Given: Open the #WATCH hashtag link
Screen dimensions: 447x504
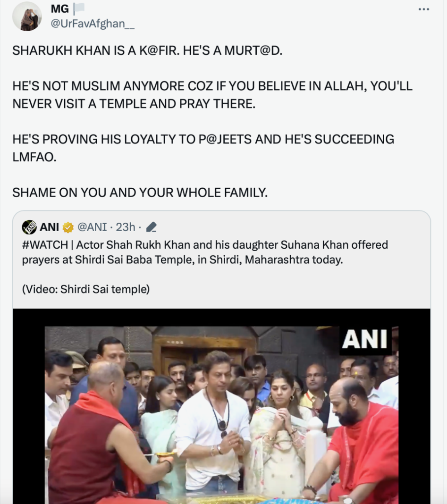Looking at the screenshot, I should [x=45, y=245].
